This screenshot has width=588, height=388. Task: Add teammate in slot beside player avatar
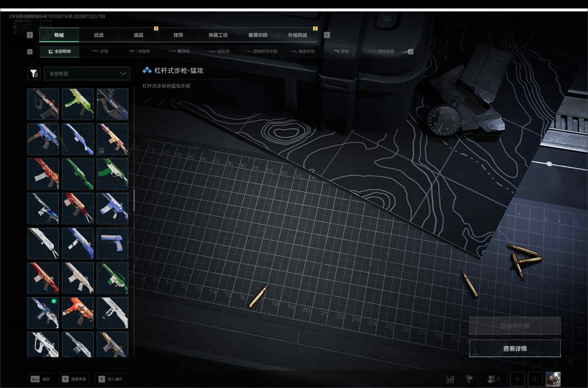click(535, 379)
